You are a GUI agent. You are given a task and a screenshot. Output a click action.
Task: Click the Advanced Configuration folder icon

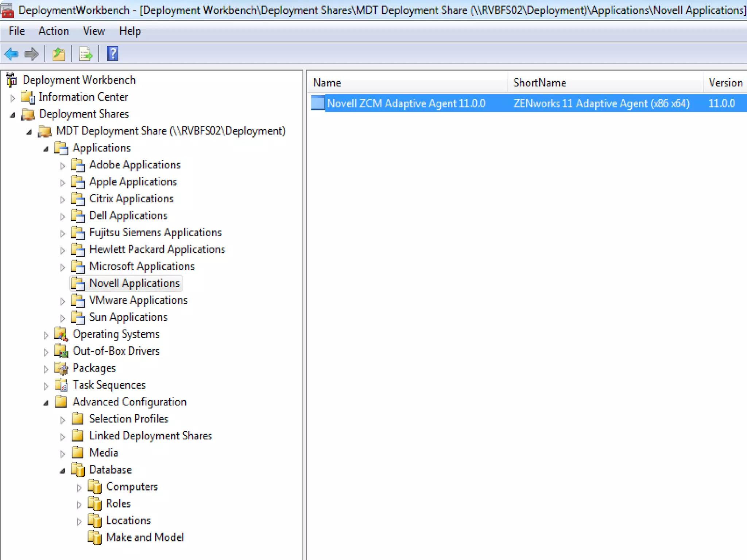(x=61, y=402)
